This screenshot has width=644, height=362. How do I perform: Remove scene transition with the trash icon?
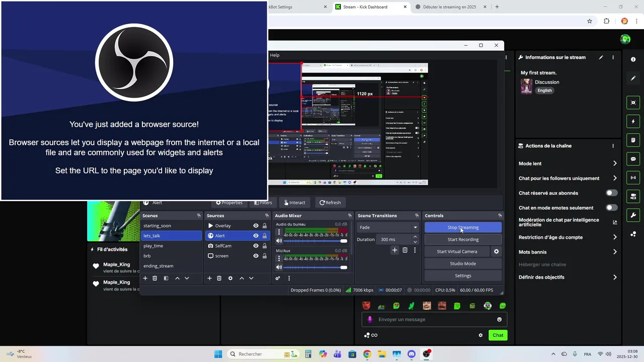(x=405, y=250)
